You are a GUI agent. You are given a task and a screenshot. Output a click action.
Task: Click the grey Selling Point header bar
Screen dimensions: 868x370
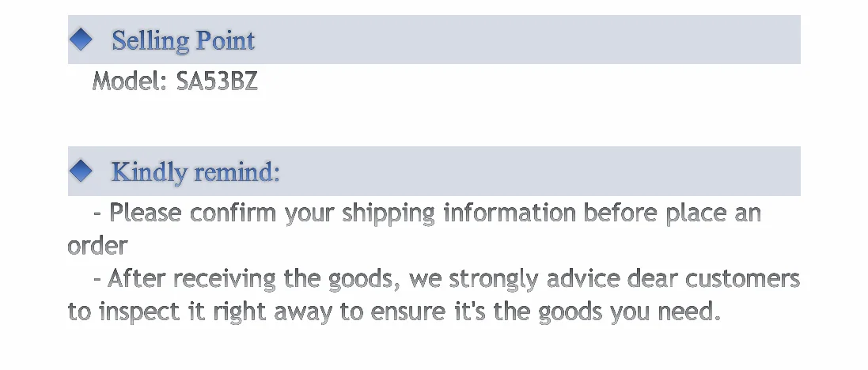[434, 40]
